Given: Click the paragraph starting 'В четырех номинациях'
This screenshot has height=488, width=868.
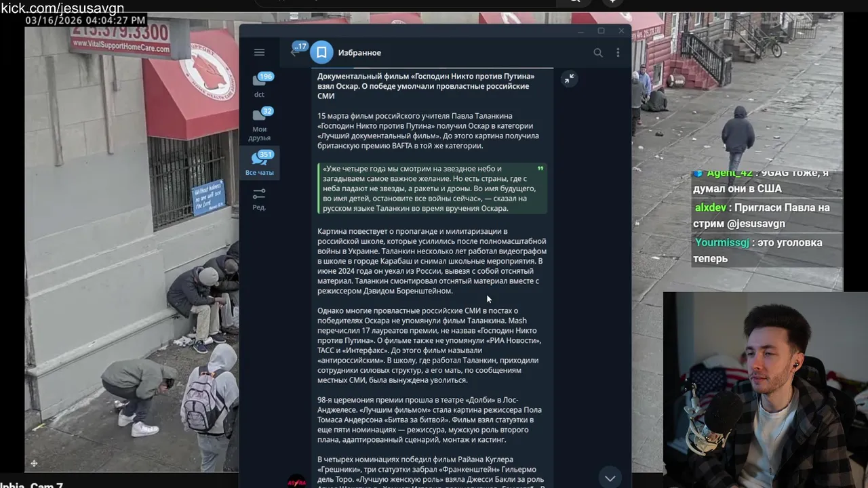Looking at the screenshot, I should click(x=431, y=471).
